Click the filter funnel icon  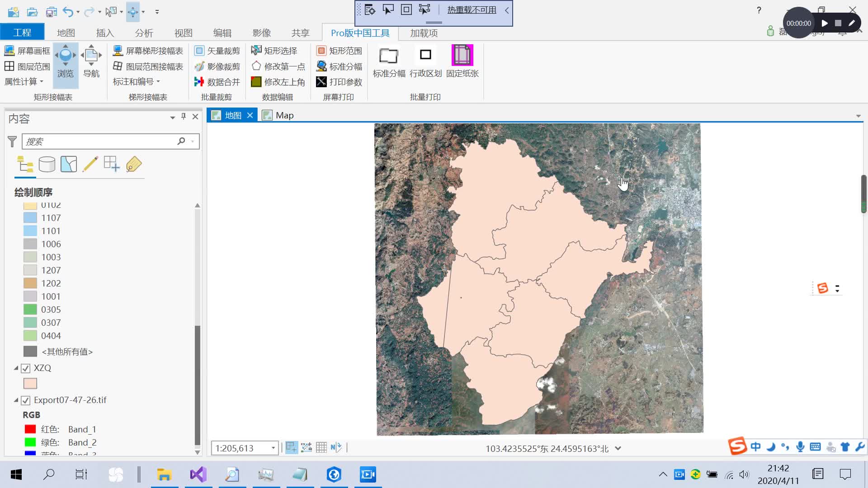[12, 141]
